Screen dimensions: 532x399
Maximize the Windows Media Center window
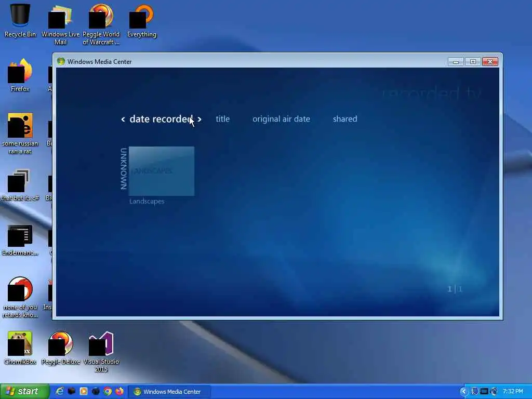[473, 62]
